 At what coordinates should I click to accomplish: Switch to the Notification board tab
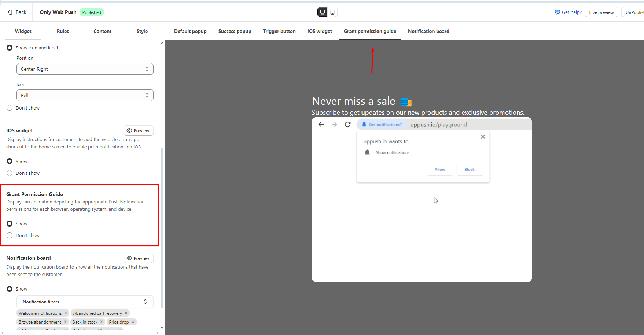428,31
